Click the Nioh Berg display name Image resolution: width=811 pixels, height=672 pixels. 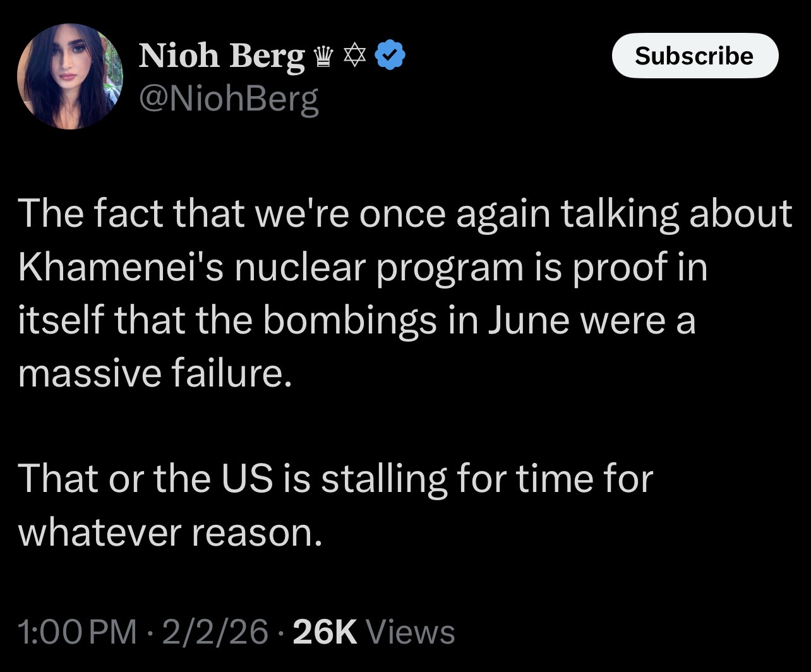coord(221,56)
